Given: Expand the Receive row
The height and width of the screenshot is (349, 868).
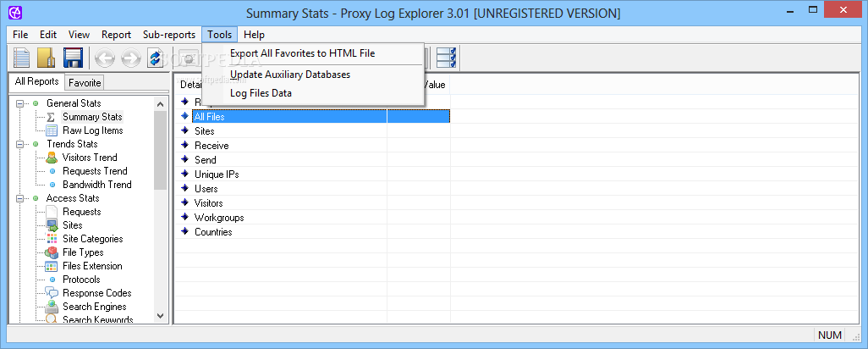Looking at the screenshot, I should [185, 145].
